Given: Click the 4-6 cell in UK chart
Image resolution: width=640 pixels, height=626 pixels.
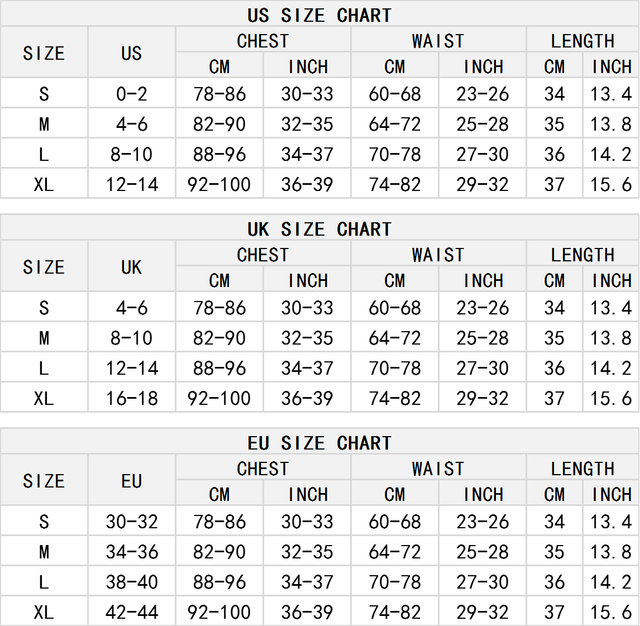Looking at the screenshot, I should pos(132,308).
